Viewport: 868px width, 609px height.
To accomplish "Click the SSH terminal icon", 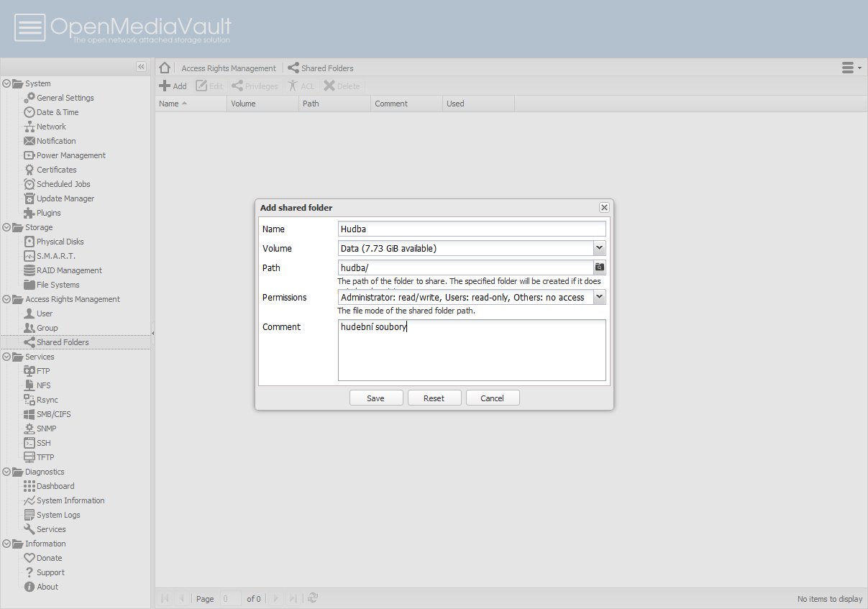I will (29, 443).
